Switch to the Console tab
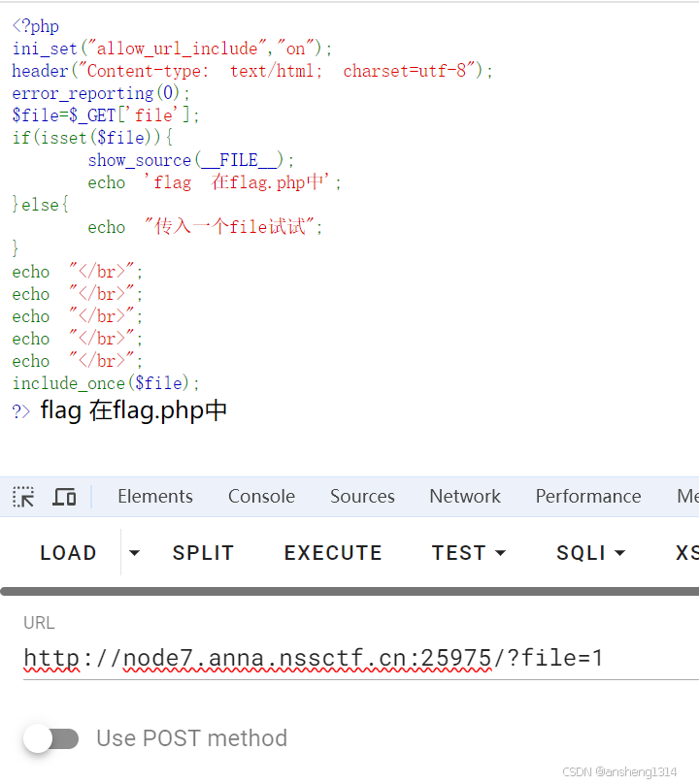The height and width of the screenshot is (784, 699). point(261,497)
